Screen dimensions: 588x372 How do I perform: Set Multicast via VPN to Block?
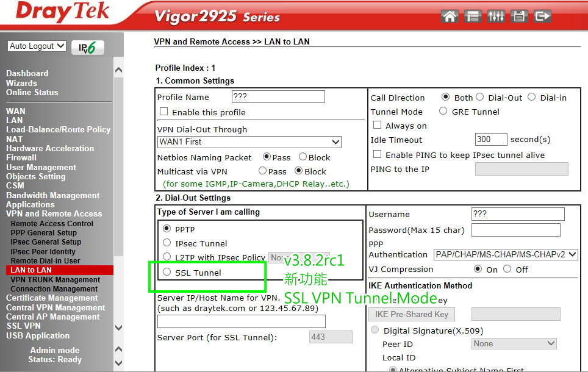click(298, 171)
